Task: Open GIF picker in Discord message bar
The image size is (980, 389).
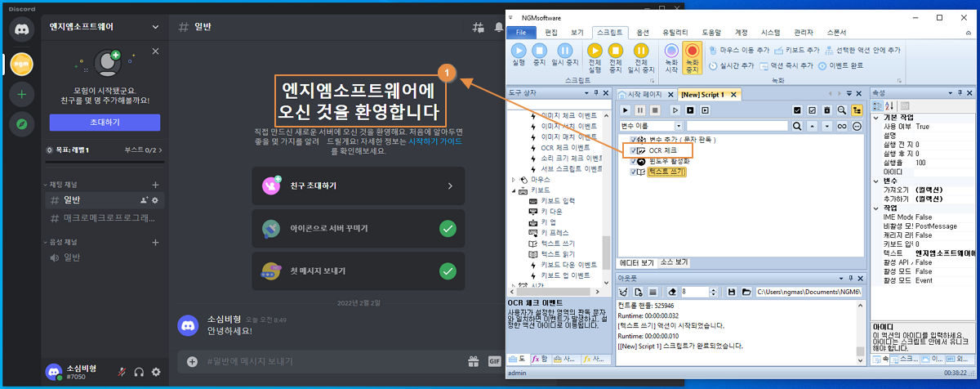Action: pos(494,361)
